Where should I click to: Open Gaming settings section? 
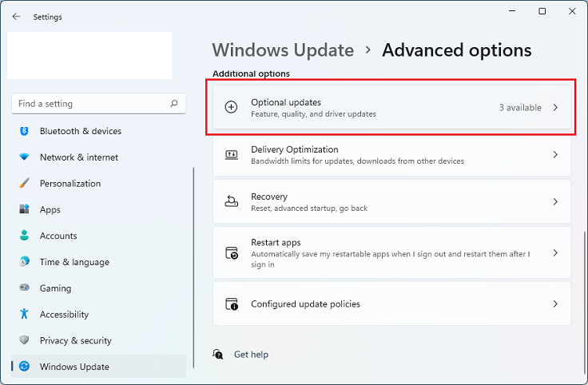point(98,288)
